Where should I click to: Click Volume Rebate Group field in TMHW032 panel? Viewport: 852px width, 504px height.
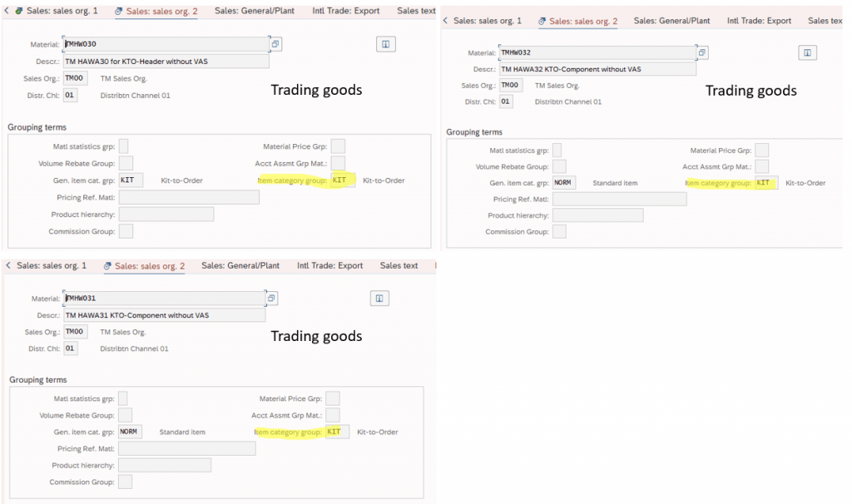coord(559,166)
